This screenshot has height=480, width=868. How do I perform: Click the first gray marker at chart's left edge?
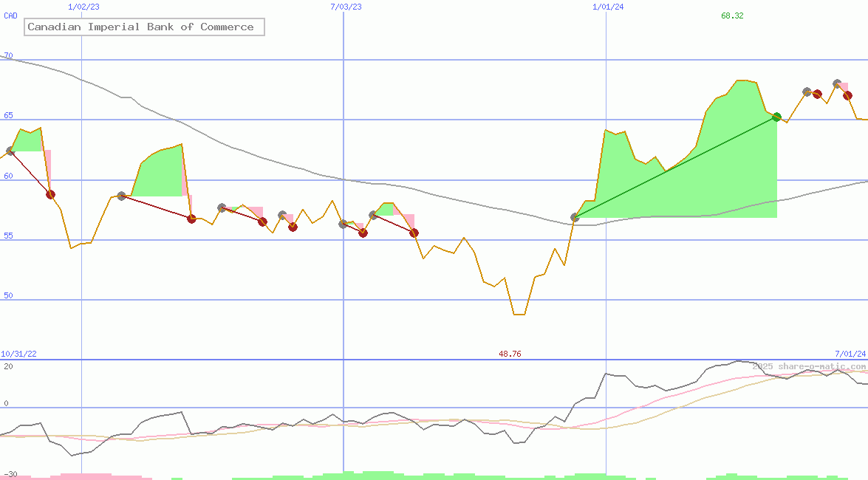10,151
